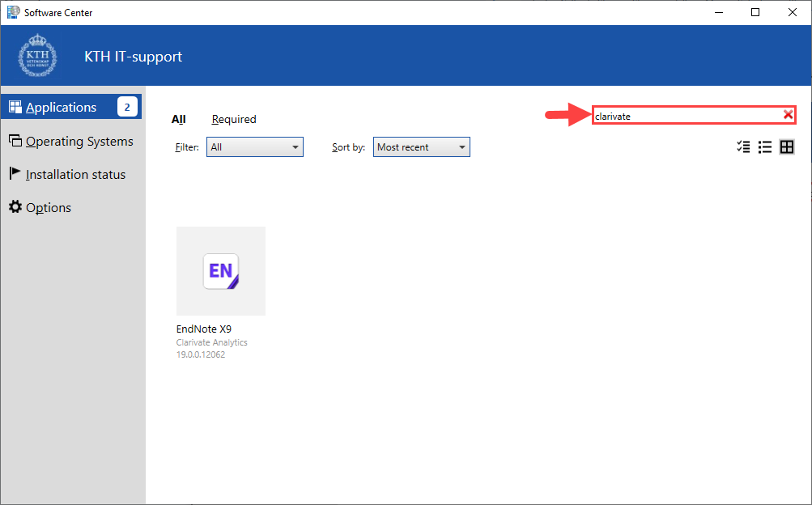Switch to list view icon
The image size is (812, 505).
764,146
